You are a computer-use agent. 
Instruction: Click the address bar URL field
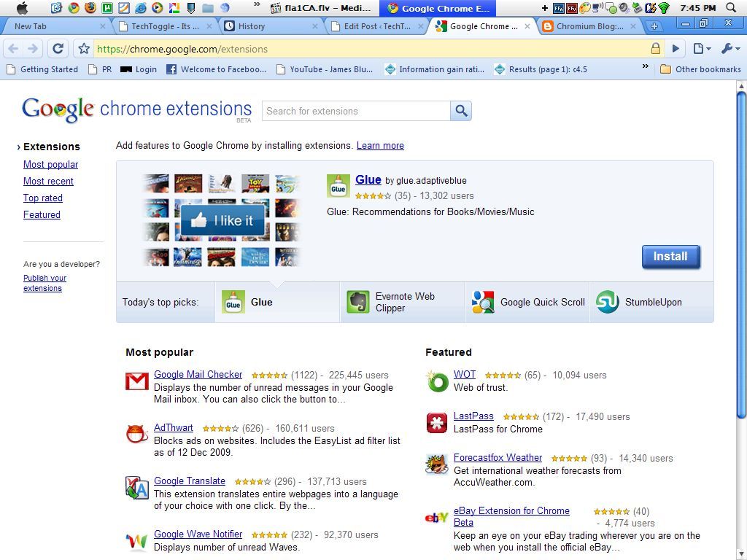pos(370,49)
